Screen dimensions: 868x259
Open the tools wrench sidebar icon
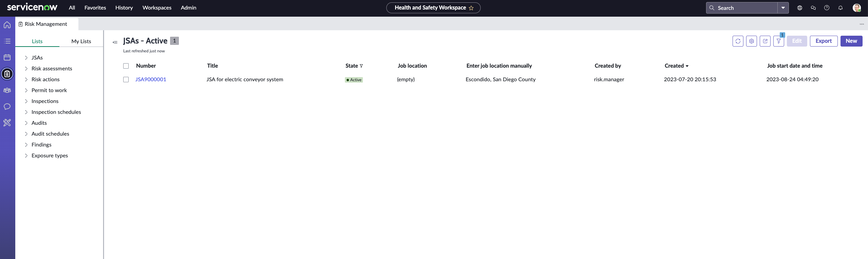point(7,123)
